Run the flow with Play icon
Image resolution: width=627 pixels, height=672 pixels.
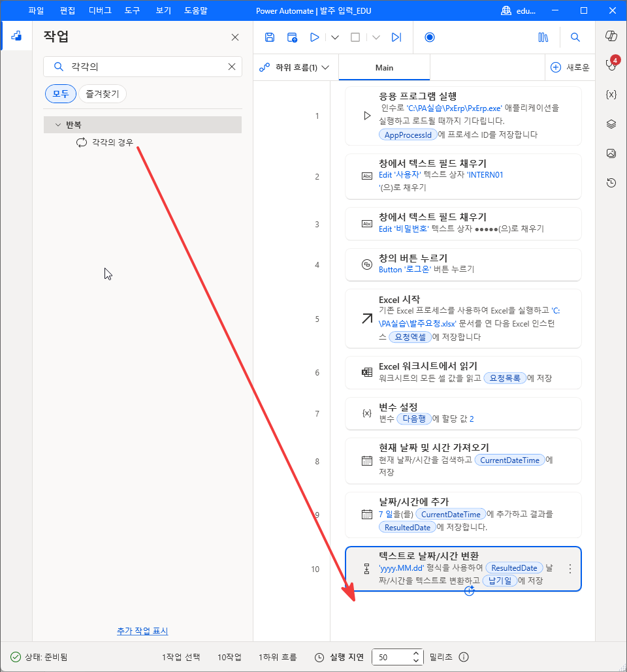315,37
